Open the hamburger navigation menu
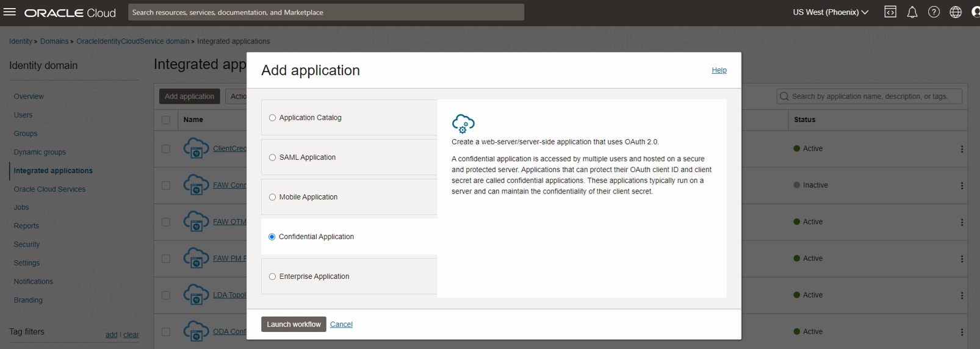Image resolution: width=980 pixels, height=349 pixels. (x=10, y=12)
